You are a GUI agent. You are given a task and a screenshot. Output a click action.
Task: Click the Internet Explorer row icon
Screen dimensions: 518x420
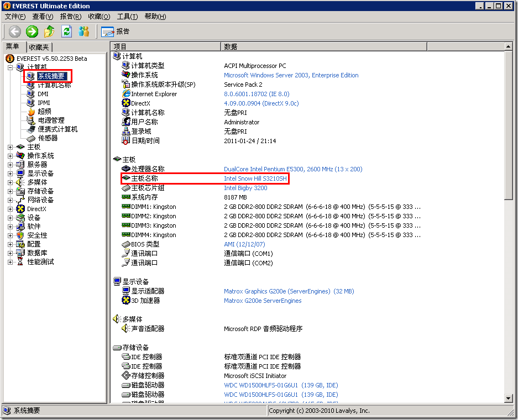click(126, 94)
